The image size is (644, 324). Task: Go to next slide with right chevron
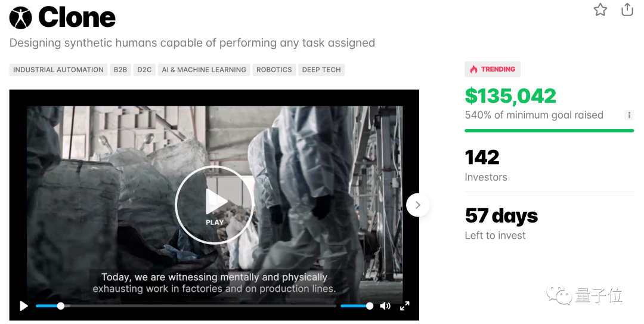click(417, 205)
